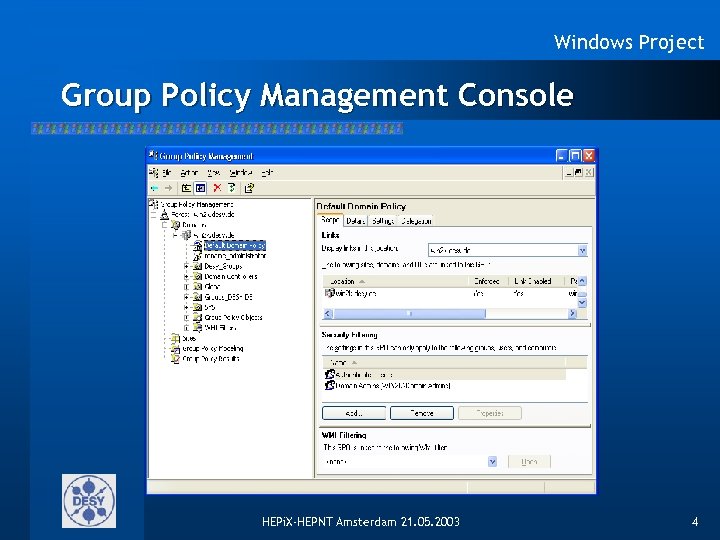
Task: Open the Display links in this location dropdown
Action: [582, 250]
